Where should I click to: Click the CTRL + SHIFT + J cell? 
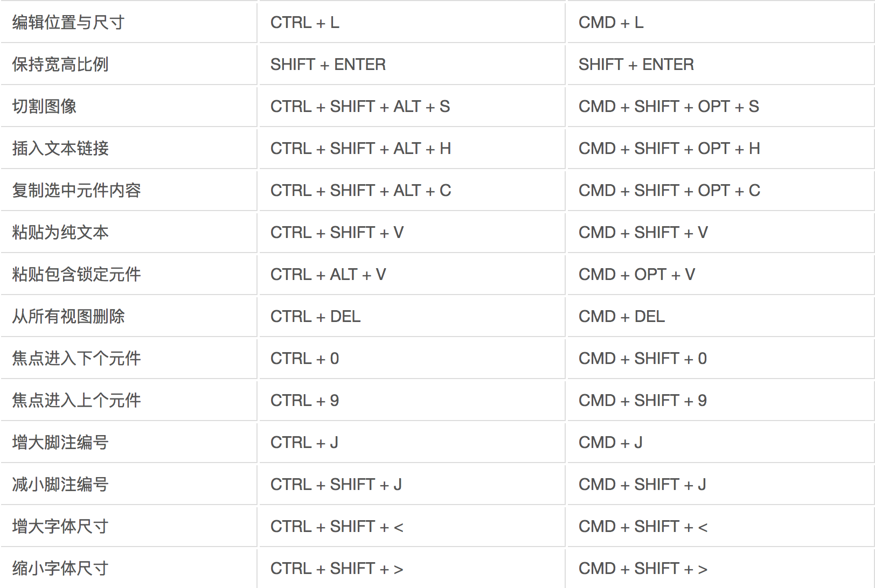pos(412,484)
